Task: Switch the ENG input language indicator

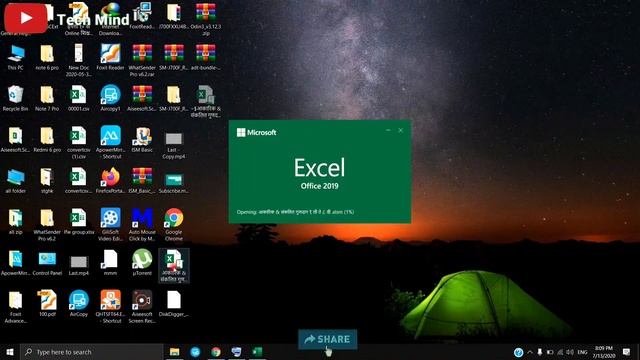Action: pyautogui.click(x=582, y=352)
